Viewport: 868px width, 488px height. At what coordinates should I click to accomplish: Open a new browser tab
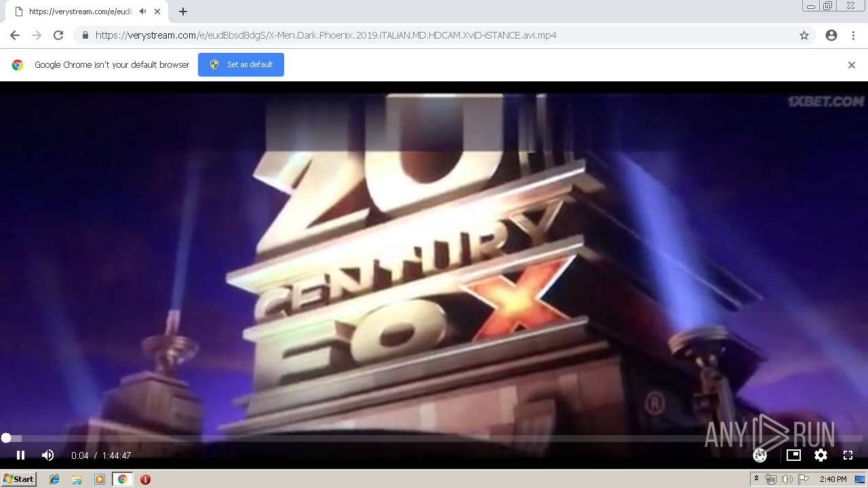pyautogui.click(x=183, y=12)
